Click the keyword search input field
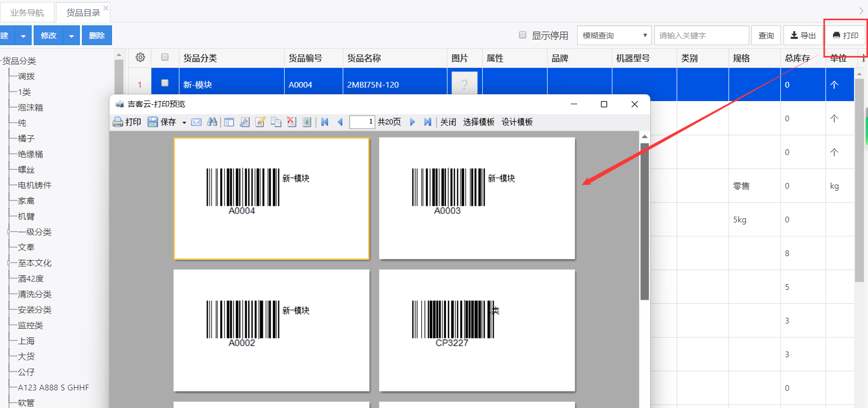 click(702, 35)
